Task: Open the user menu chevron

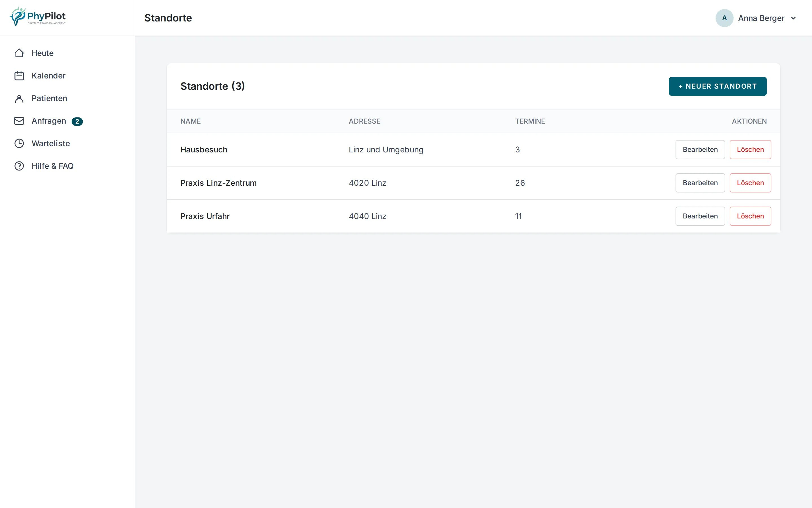Action: (794, 18)
